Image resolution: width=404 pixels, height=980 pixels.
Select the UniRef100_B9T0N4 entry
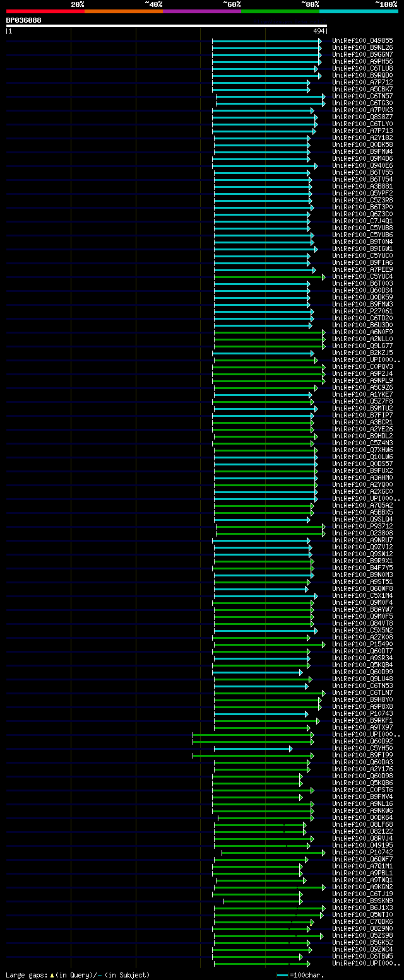(x=363, y=242)
